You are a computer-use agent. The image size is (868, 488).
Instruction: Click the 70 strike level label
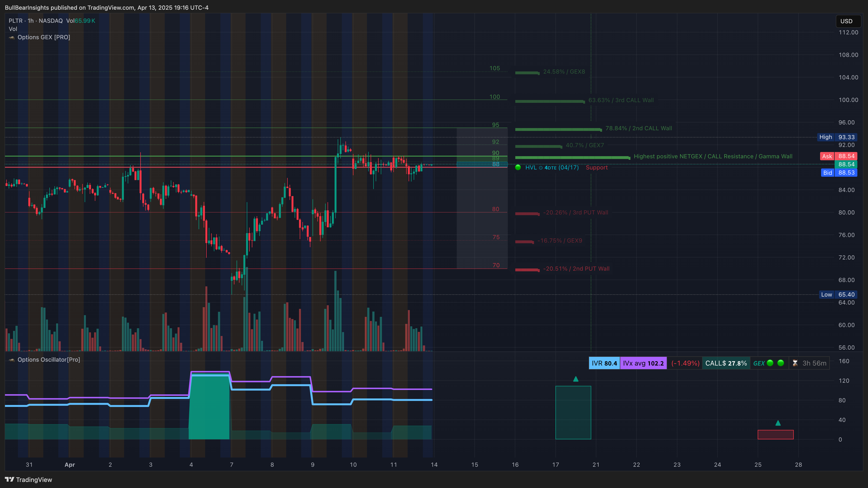tap(496, 265)
